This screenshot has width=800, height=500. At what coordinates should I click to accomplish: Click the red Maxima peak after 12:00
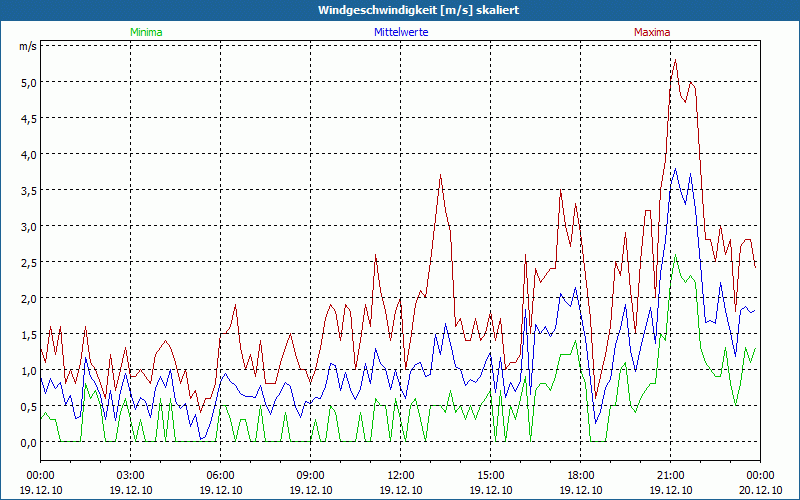pyautogui.click(x=440, y=175)
